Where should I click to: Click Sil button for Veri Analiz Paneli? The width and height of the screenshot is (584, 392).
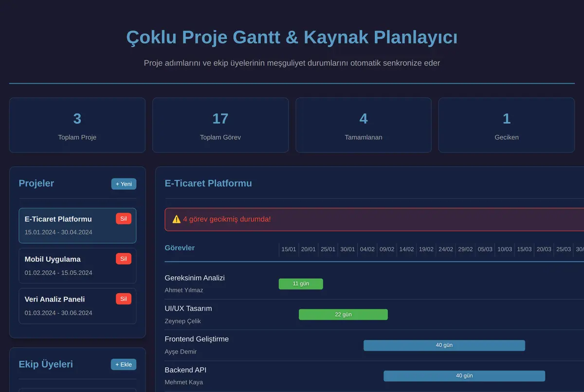(124, 299)
